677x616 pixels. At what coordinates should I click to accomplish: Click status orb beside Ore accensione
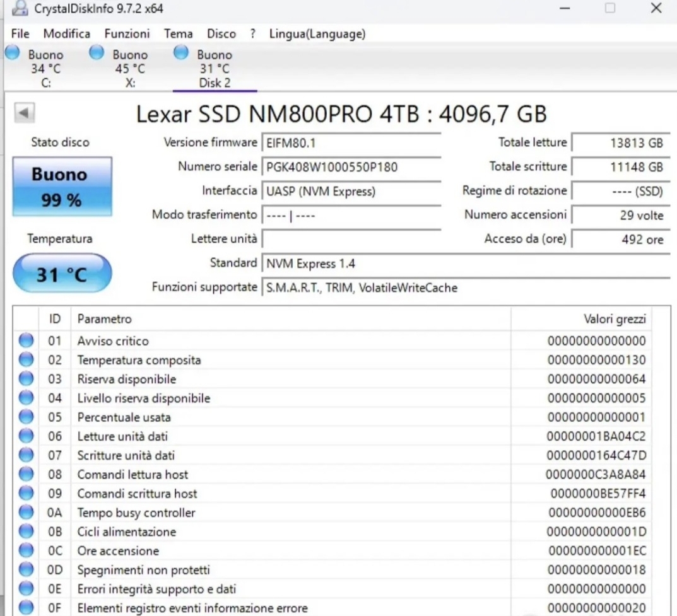[26, 551]
